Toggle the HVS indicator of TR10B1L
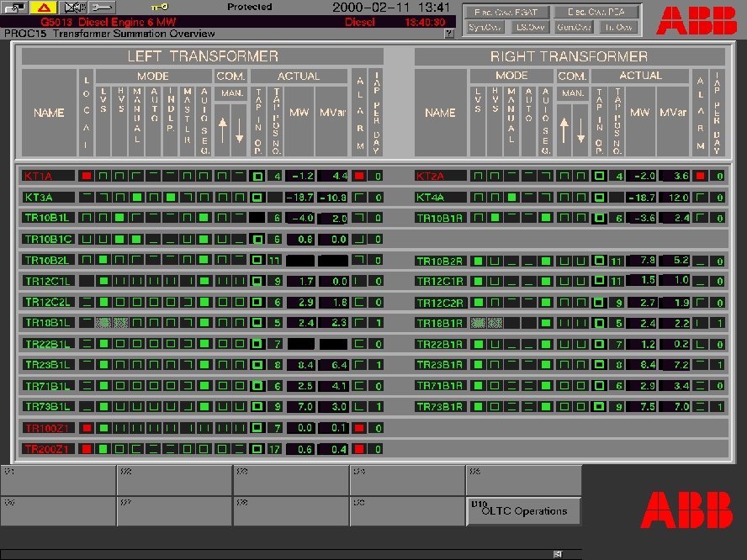The image size is (747, 560). click(119, 218)
